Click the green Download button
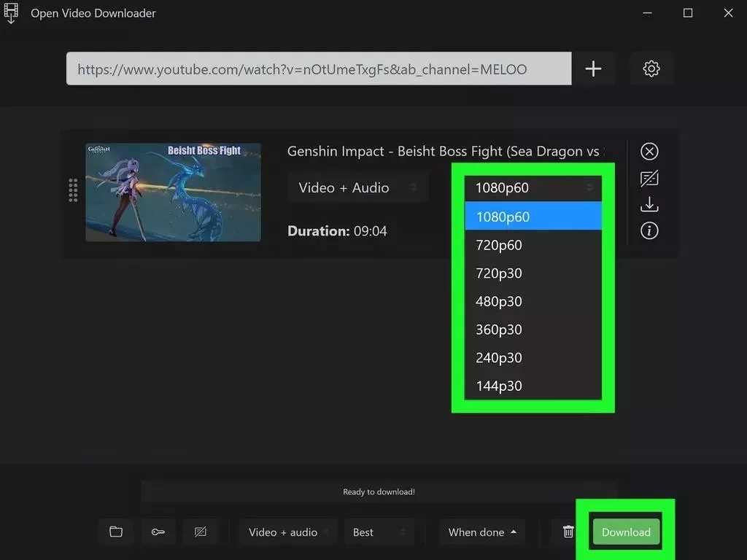The height and width of the screenshot is (560, 747). tap(625, 532)
